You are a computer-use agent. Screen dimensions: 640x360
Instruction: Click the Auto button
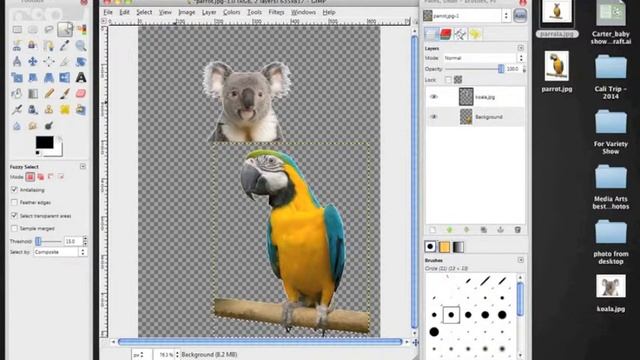520,16
